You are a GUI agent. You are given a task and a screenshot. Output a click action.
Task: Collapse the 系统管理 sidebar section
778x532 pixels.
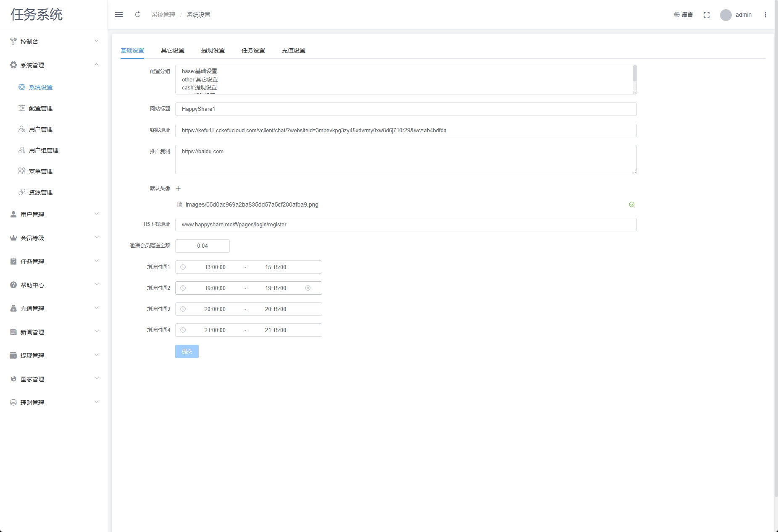point(54,65)
